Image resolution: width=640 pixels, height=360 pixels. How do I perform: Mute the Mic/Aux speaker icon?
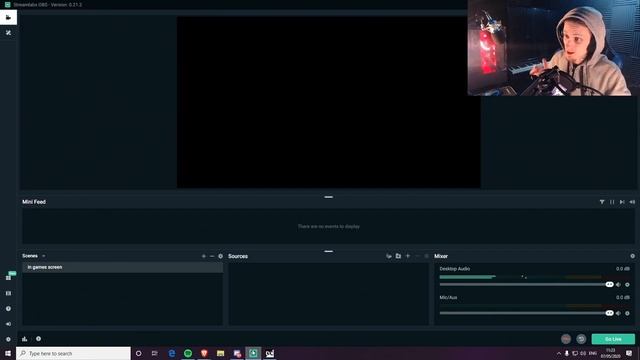(x=618, y=313)
